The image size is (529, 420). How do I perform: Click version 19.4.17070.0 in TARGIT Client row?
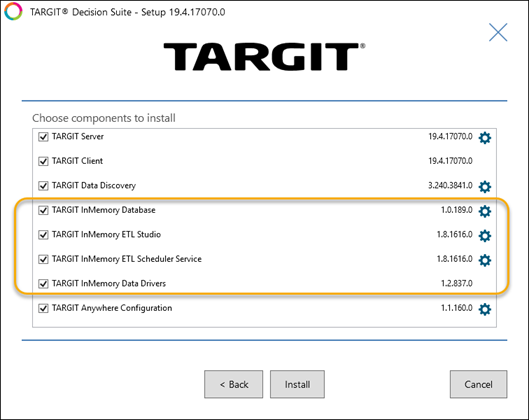450,161
